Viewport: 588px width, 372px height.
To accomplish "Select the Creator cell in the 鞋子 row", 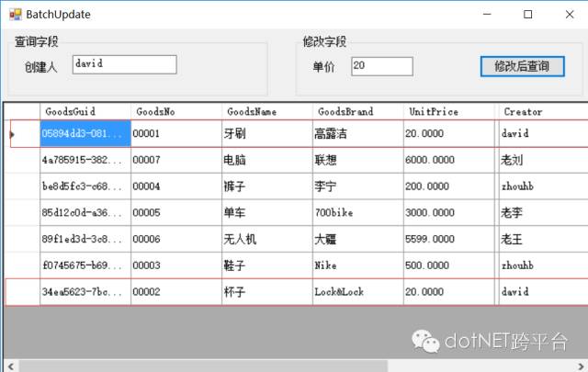I will click(543, 265).
